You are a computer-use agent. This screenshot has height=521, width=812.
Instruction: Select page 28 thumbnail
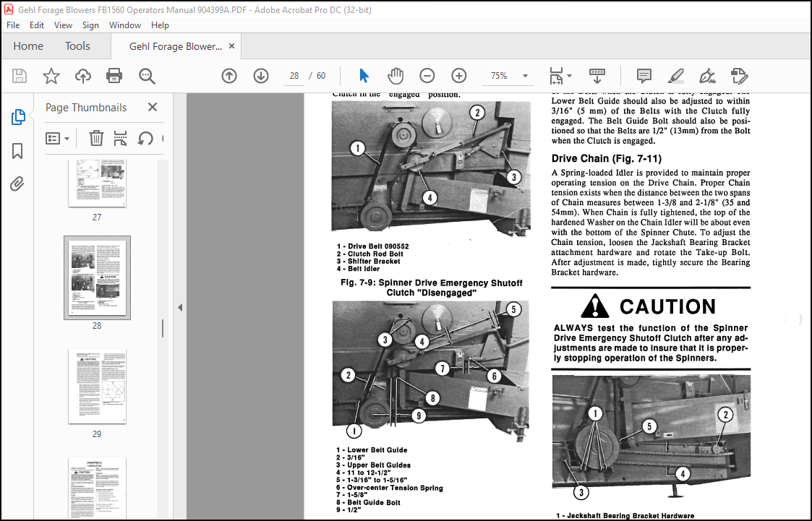(x=97, y=277)
